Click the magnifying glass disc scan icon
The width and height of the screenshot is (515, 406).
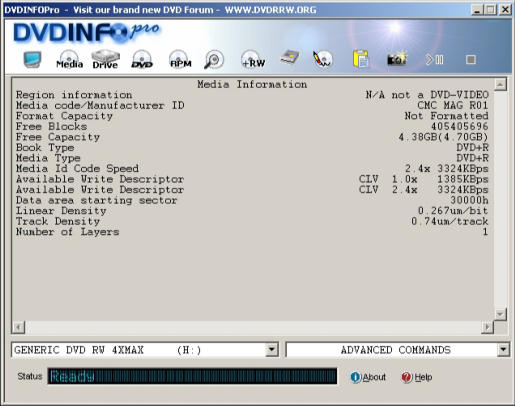(214, 59)
